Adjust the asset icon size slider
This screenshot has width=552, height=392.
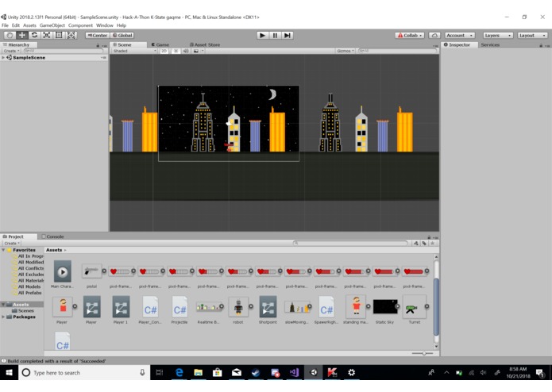point(423,353)
